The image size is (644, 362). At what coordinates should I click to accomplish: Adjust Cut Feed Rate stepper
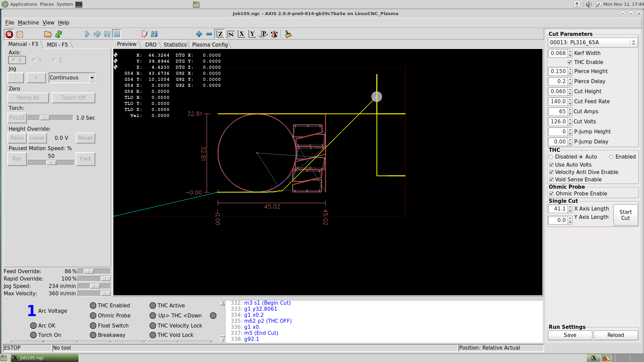(570, 102)
